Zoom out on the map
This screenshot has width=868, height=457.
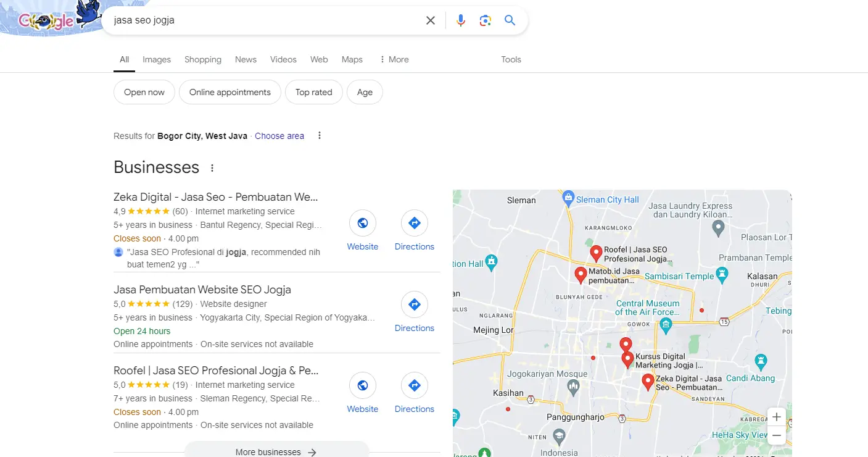click(777, 435)
